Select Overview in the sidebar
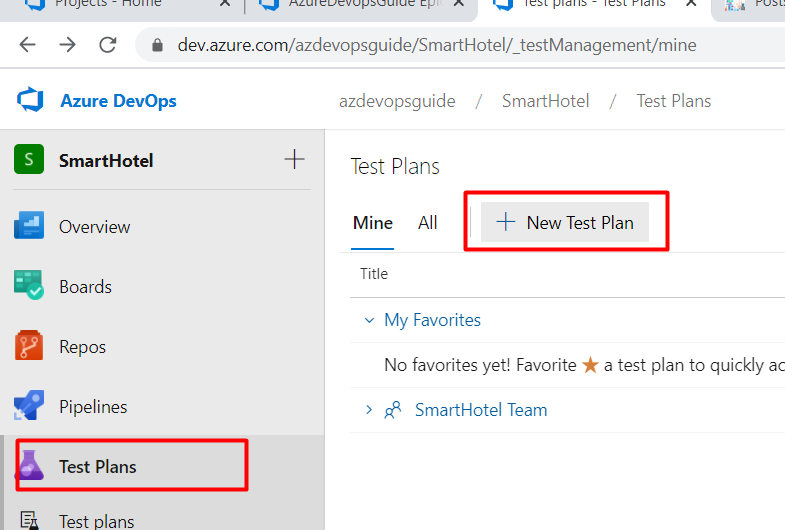The height and width of the screenshot is (530, 785). (x=95, y=227)
